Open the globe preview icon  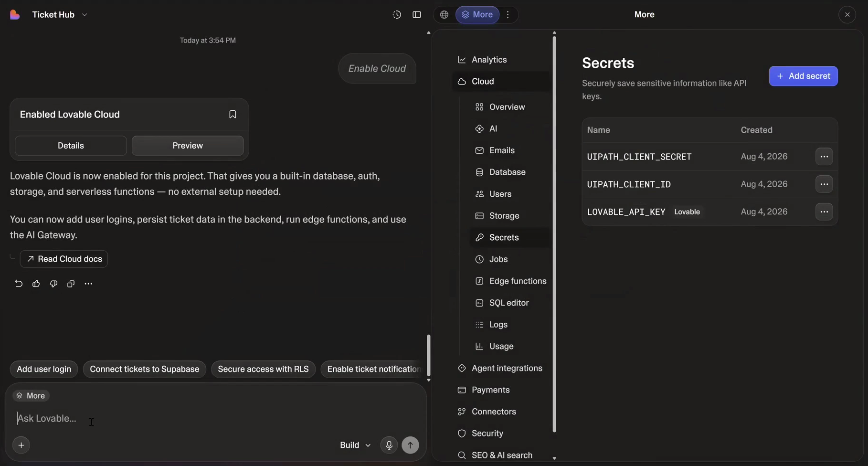(x=445, y=15)
